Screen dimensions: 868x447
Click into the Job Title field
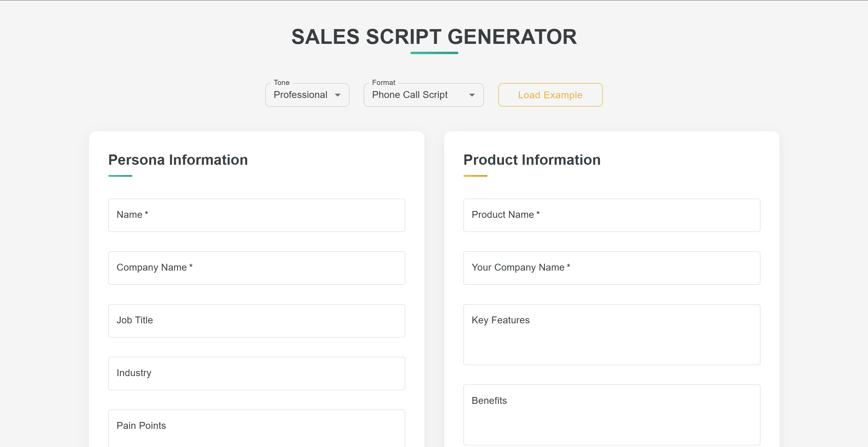click(x=257, y=321)
